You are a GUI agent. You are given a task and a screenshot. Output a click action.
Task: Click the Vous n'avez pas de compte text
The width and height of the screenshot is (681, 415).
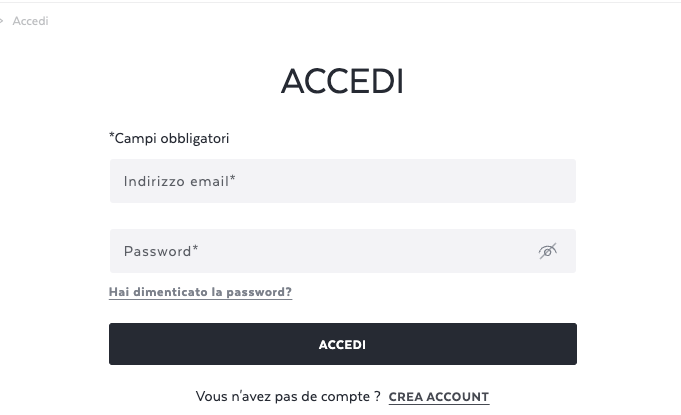[x=288, y=396]
